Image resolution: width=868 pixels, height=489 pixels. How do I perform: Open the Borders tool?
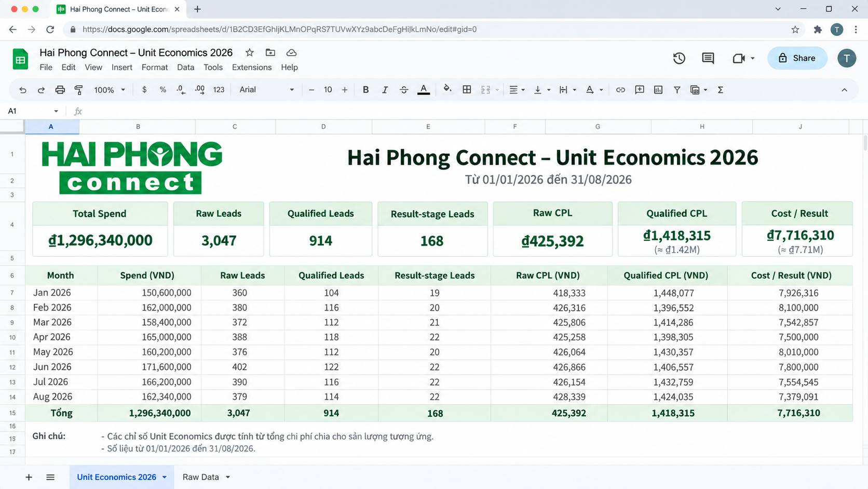467,90
